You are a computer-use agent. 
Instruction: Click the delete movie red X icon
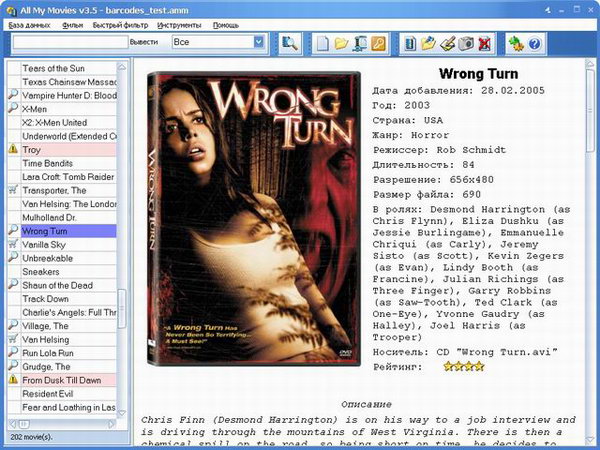484,43
